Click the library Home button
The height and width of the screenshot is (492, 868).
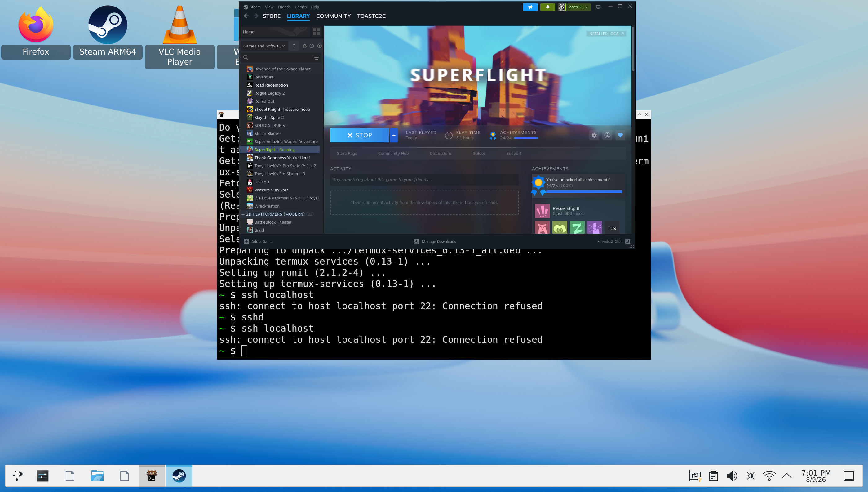click(275, 31)
